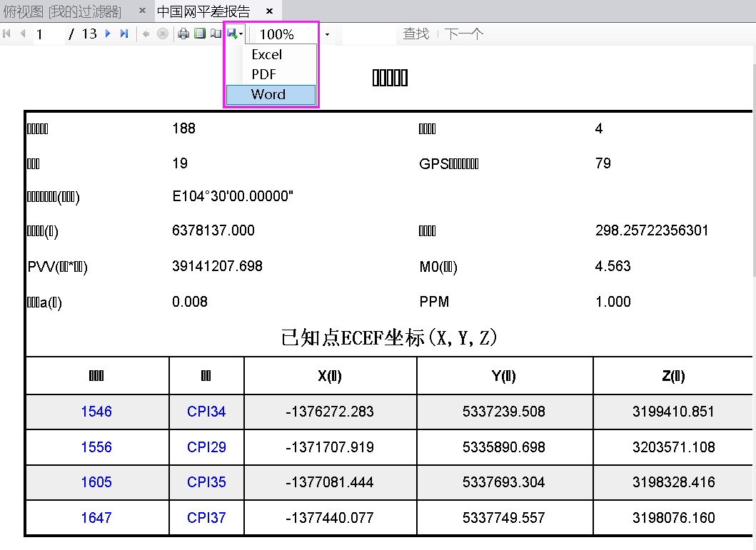Open the 100% zoom level dropdown
The height and width of the screenshot is (550, 756).
(x=327, y=34)
